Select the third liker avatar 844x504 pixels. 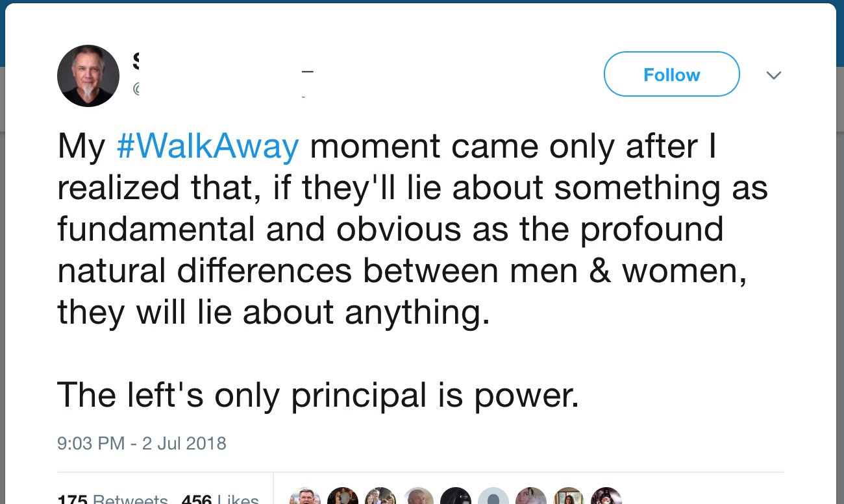(x=380, y=497)
